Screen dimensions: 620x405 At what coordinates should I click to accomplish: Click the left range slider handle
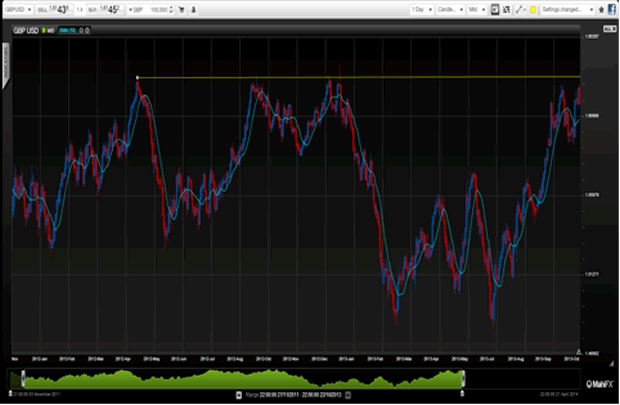click(x=21, y=377)
